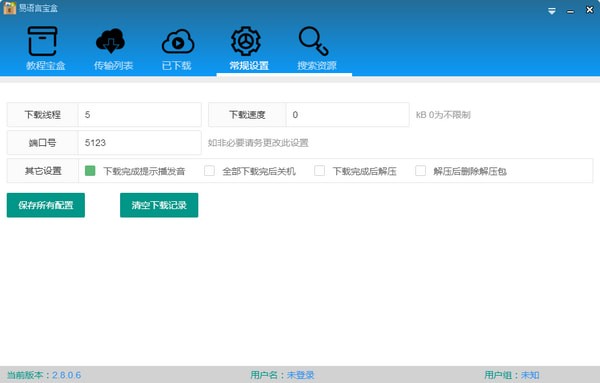Viewport: 600px width, 383px height.
Task: Click the 下载速度 input field
Action: pos(347,115)
